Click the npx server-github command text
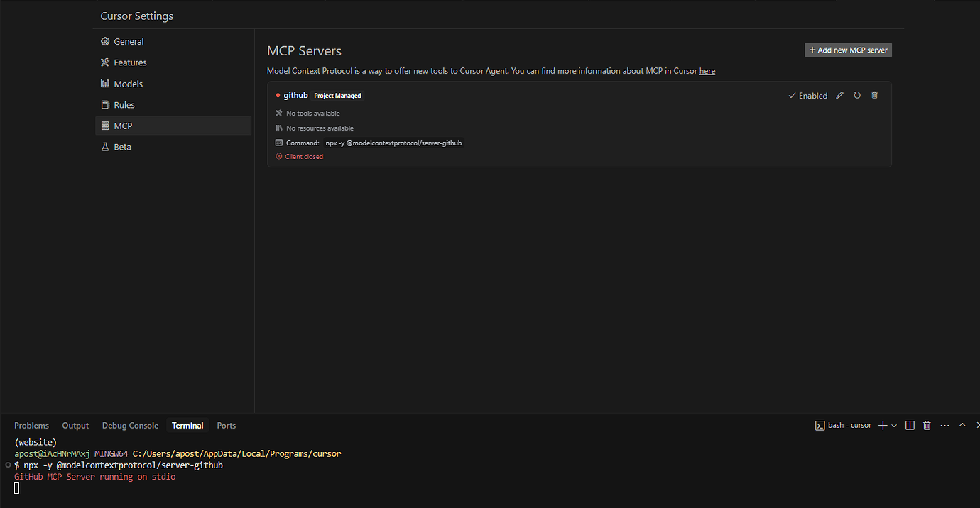 tap(394, 143)
